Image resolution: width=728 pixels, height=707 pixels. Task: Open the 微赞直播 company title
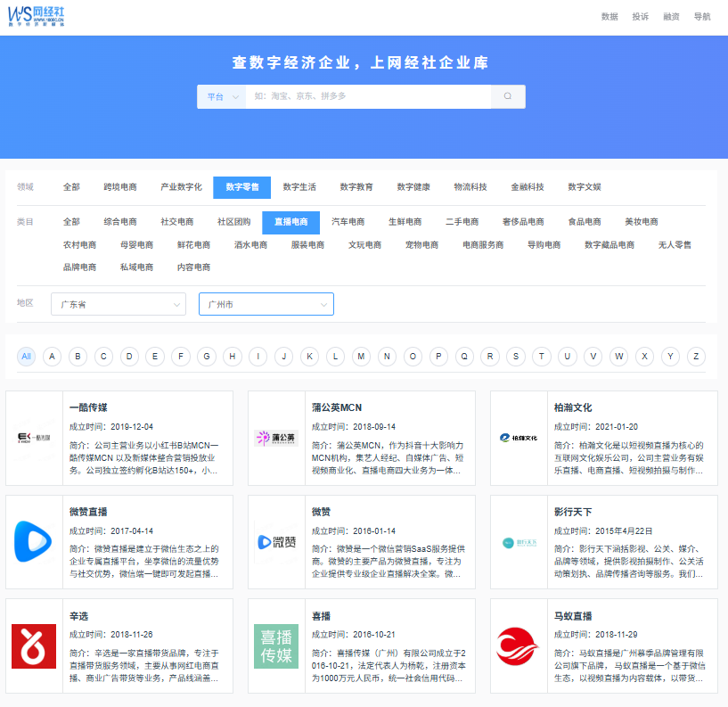click(88, 512)
